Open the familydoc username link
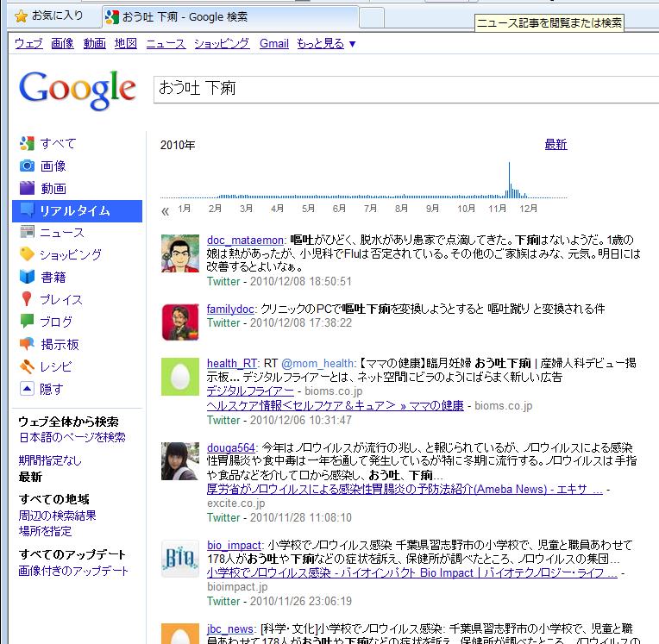Screen dimensions: 659x644 [230, 309]
